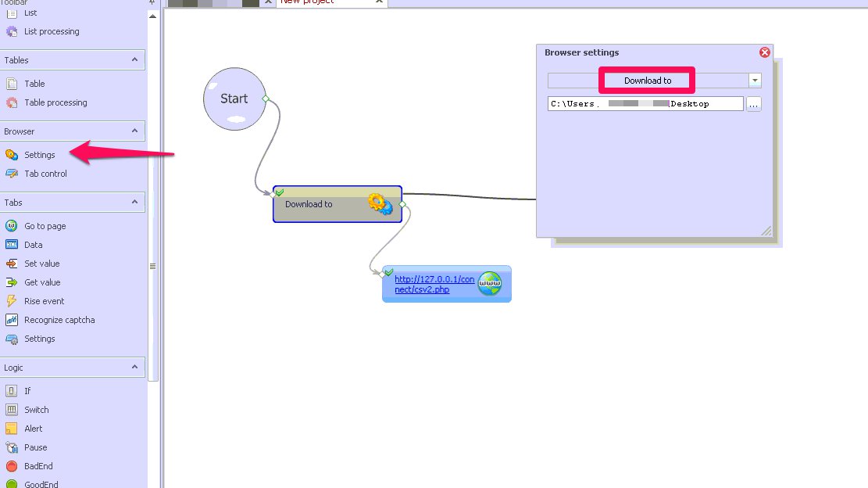Click gears icon on Download to node

click(x=380, y=204)
